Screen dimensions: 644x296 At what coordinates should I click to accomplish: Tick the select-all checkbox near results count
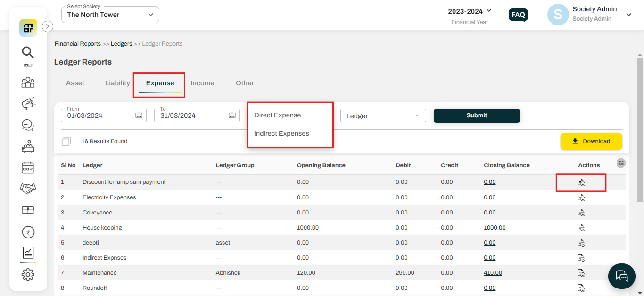click(x=66, y=141)
